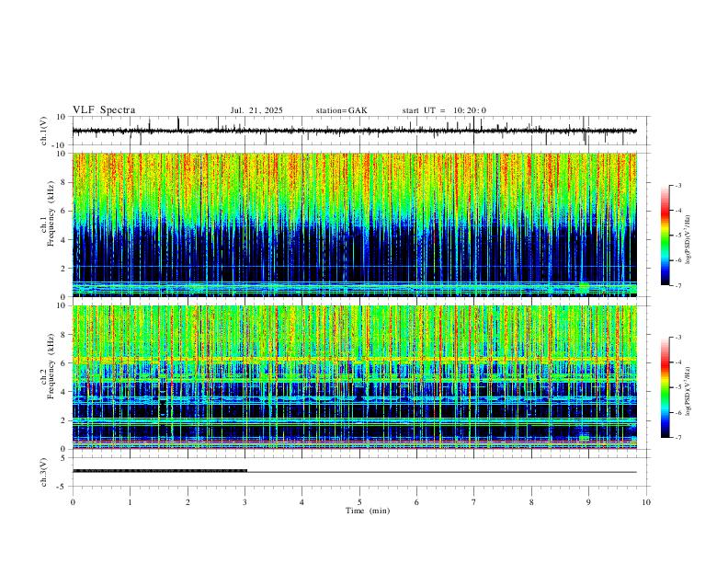Click the "8" kHz tick on ch.1 frequency axis
The image size is (728, 563).
pyautogui.click(x=63, y=182)
